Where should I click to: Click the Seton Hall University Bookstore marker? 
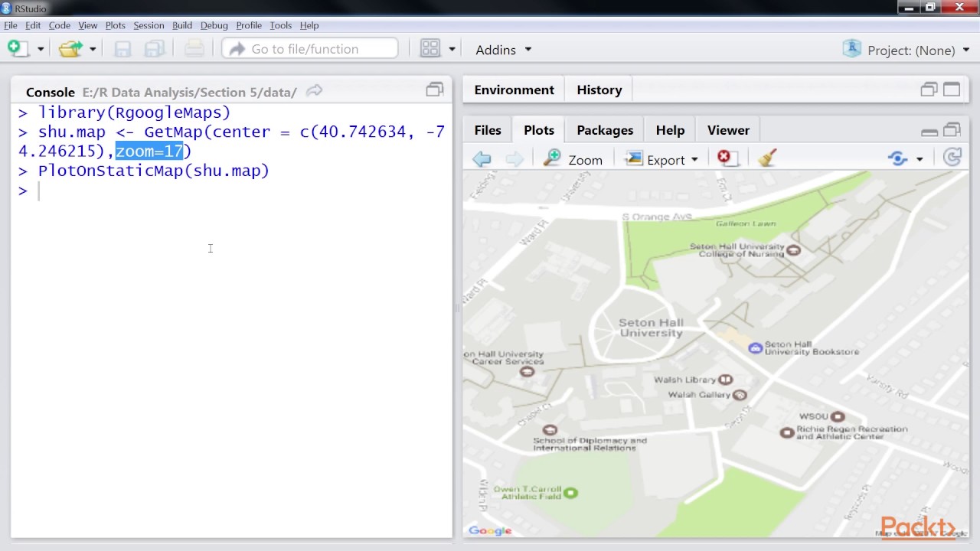[756, 347]
